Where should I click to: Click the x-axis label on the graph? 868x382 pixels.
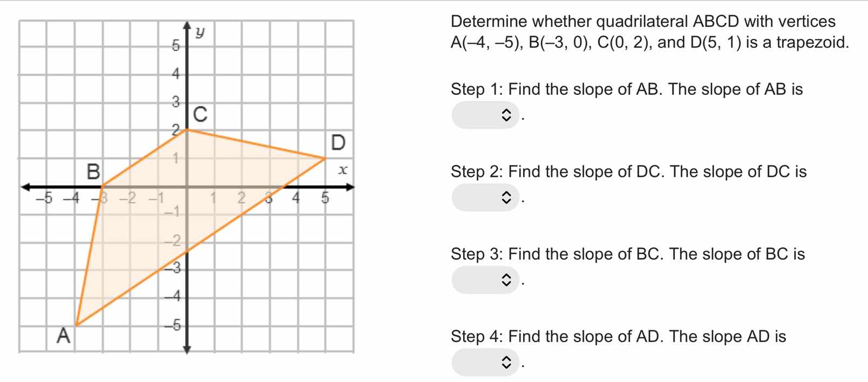point(343,169)
